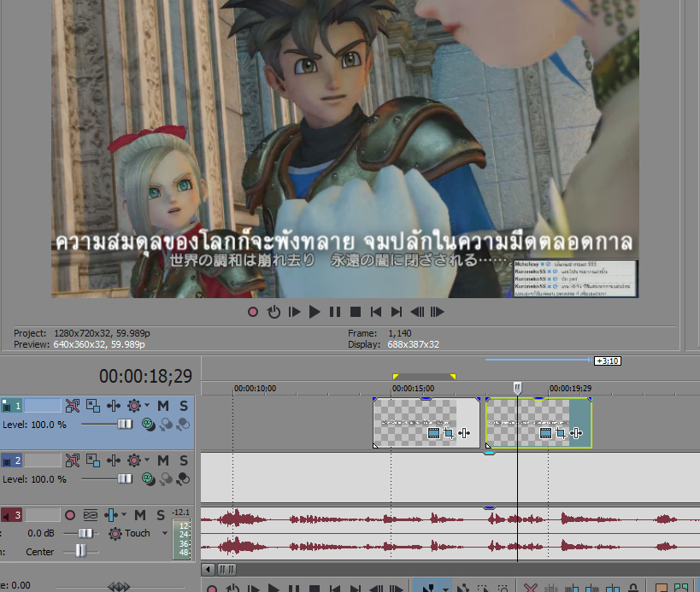Click the left yellow loop region marker
Screen dimensions: 700x592
[396, 377]
